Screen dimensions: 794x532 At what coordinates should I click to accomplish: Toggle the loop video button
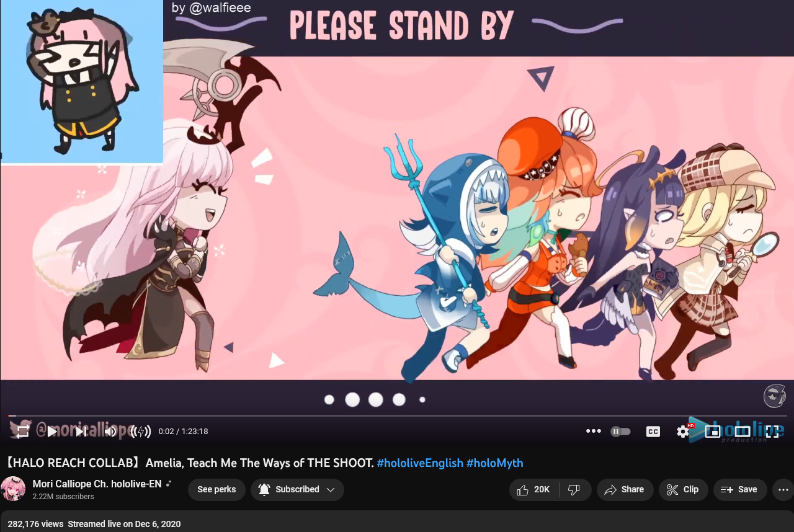[x=22, y=431]
